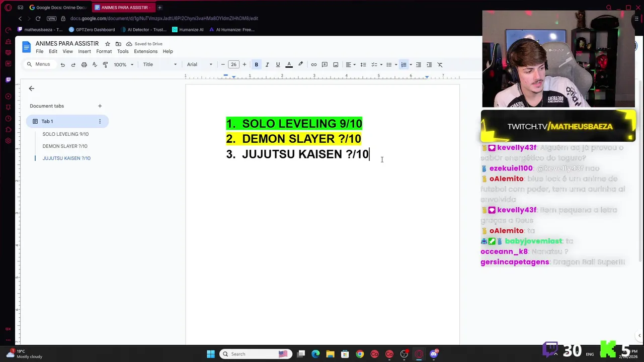This screenshot has height=362, width=644.
Task: Click the Insert link icon
Action: click(314, 64)
